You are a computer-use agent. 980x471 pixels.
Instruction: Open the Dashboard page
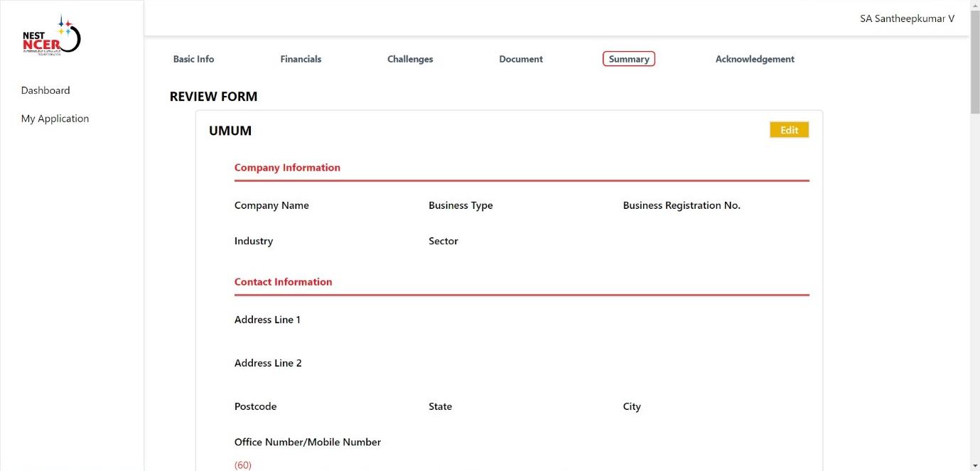pyautogui.click(x=45, y=90)
